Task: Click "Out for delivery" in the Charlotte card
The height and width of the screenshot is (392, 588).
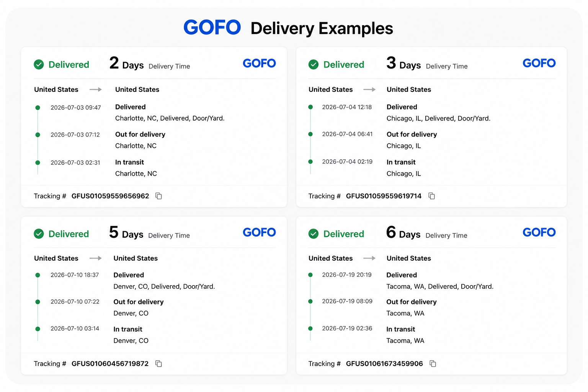Action: coord(140,134)
